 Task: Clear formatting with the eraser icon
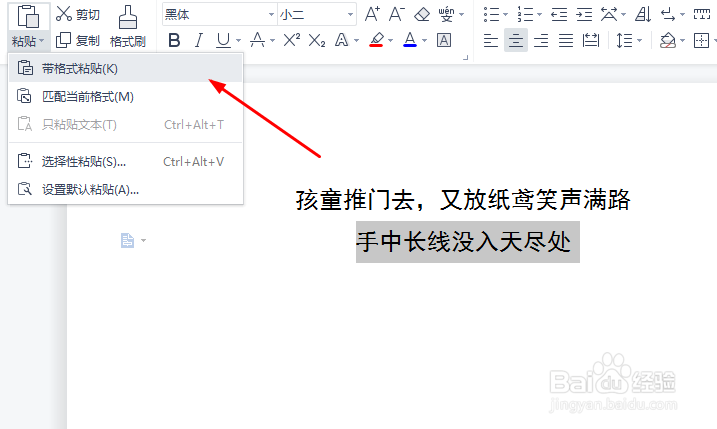coord(422,15)
